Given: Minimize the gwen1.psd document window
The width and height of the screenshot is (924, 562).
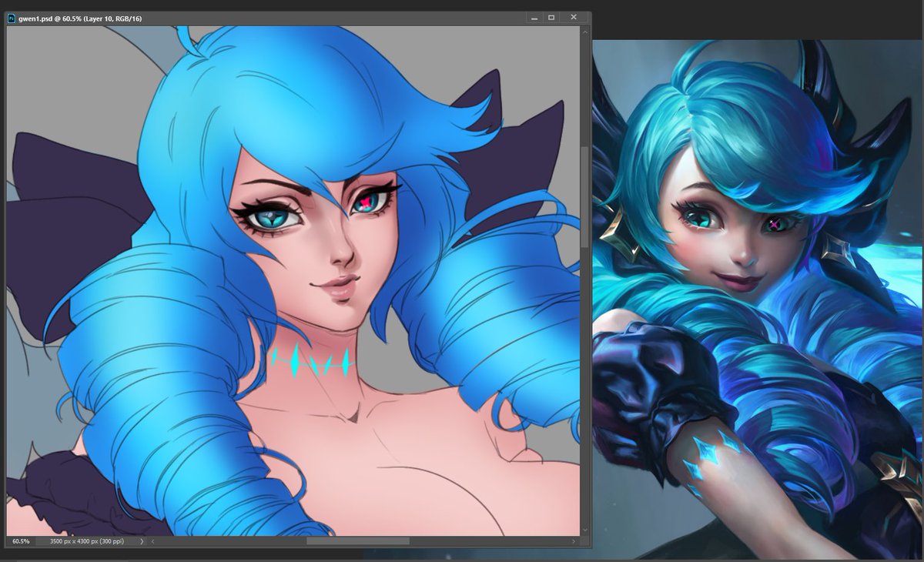Looking at the screenshot, I should click(534, 17).
